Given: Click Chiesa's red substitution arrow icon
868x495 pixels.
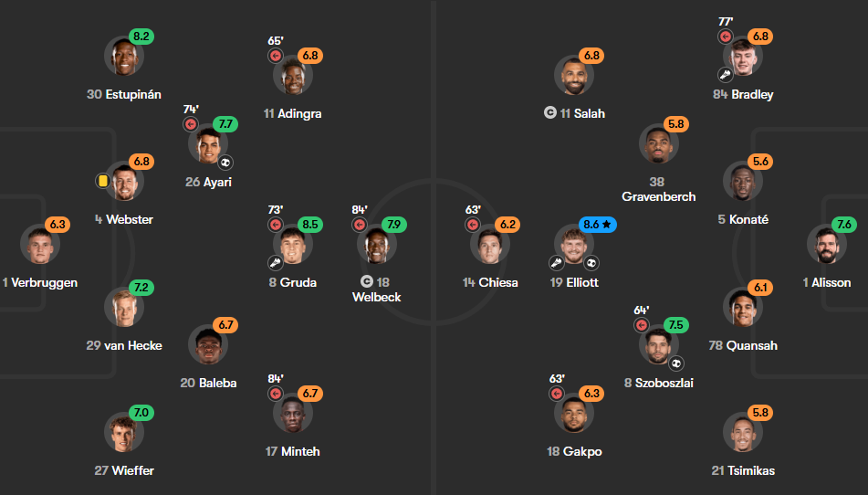Looking at the screenshot, I should (x=472, y=225).
